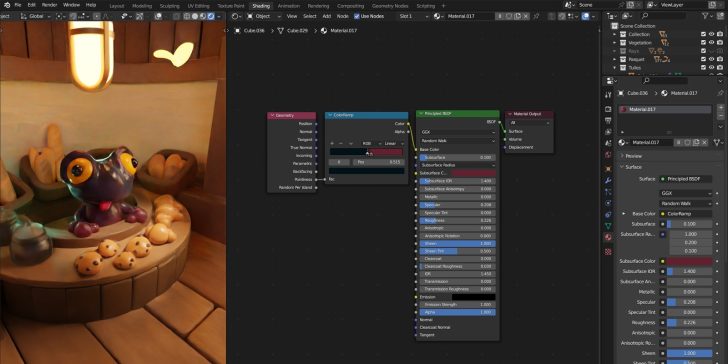The height and width of the screenshot is (364, 728).
Task: Open the node editor Select menu
Action: point(310,16)
